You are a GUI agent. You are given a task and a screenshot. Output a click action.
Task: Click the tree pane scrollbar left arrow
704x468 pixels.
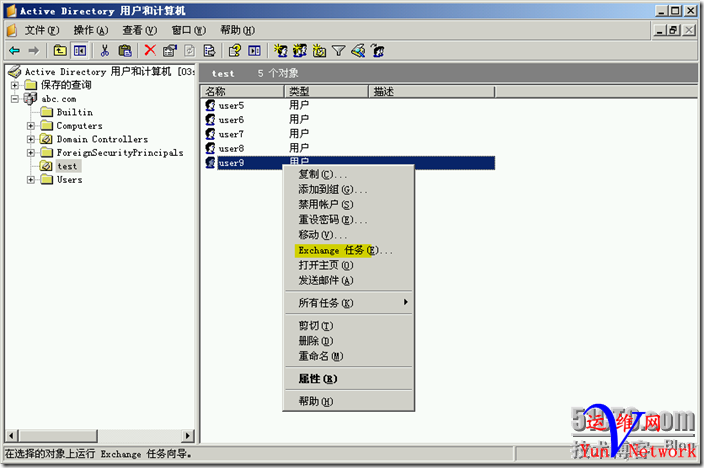12,435
